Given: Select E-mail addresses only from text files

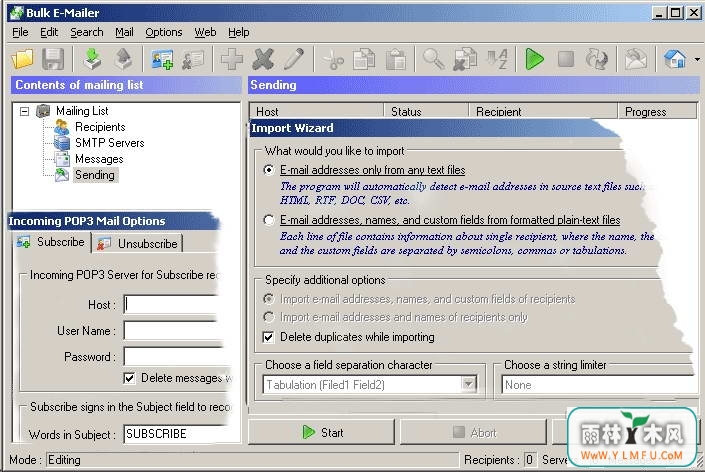Looking at the screenshot, I should coord(268,170).
